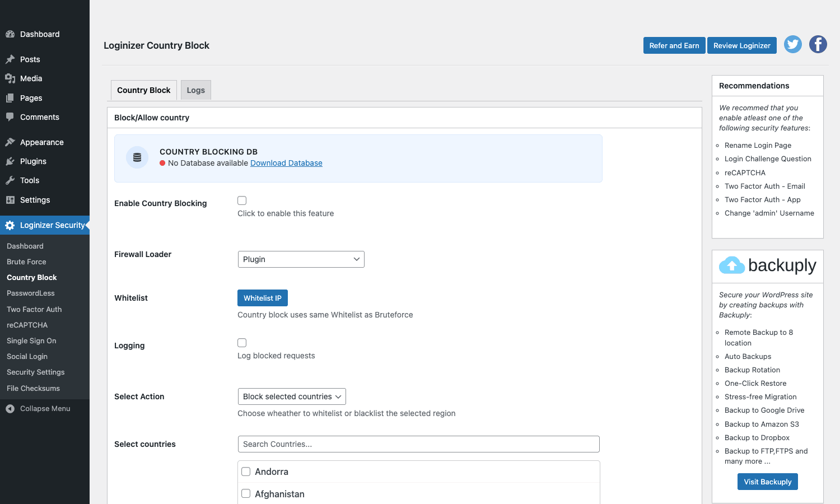Click the Backuply cloud logo
Viewport: 840px width, 504px height.
732,265
